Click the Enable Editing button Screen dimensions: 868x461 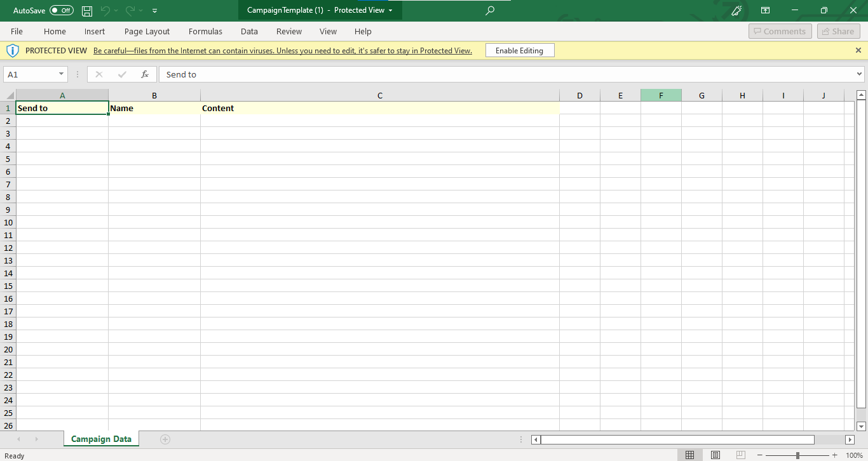pos(519,50)
